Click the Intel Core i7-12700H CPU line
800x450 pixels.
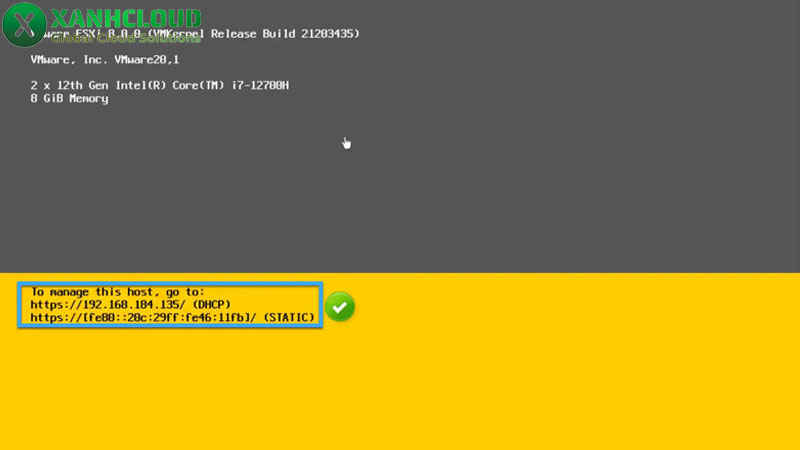(159, 85)
